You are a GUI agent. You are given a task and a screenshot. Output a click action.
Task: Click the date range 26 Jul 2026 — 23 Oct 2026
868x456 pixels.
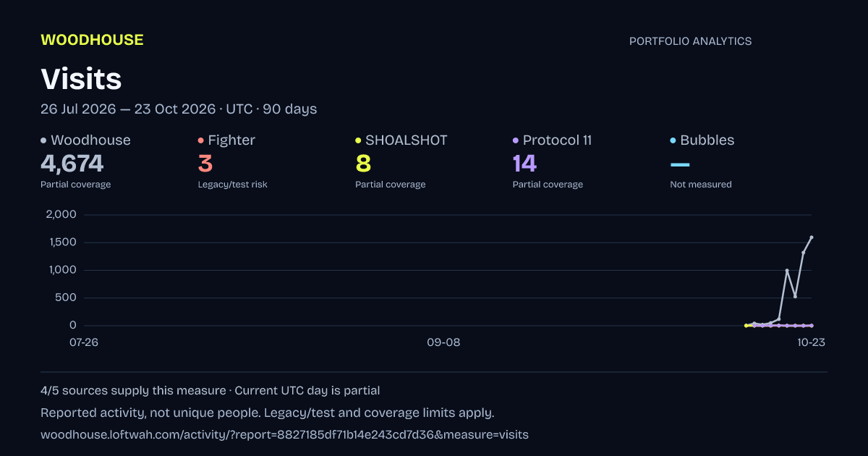tap(128, 109)
